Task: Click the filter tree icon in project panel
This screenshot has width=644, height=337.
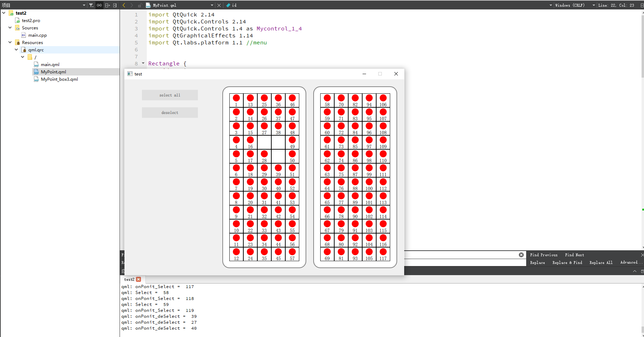Action: 91,5
